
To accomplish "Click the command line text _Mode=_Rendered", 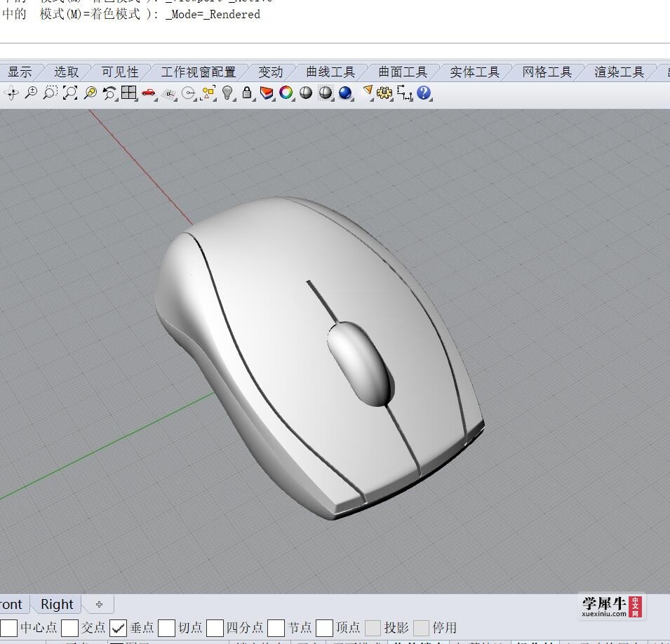I will click(213, 15).
